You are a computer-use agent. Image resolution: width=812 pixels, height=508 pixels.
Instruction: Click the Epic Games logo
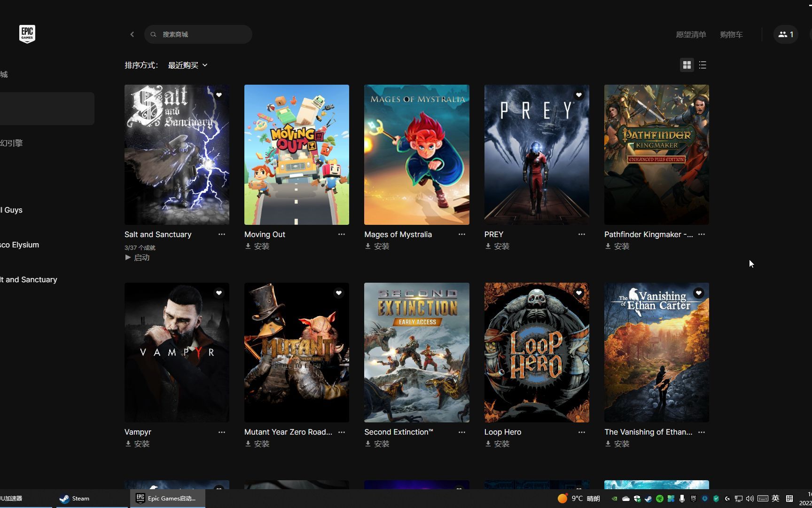coord(27,34)
